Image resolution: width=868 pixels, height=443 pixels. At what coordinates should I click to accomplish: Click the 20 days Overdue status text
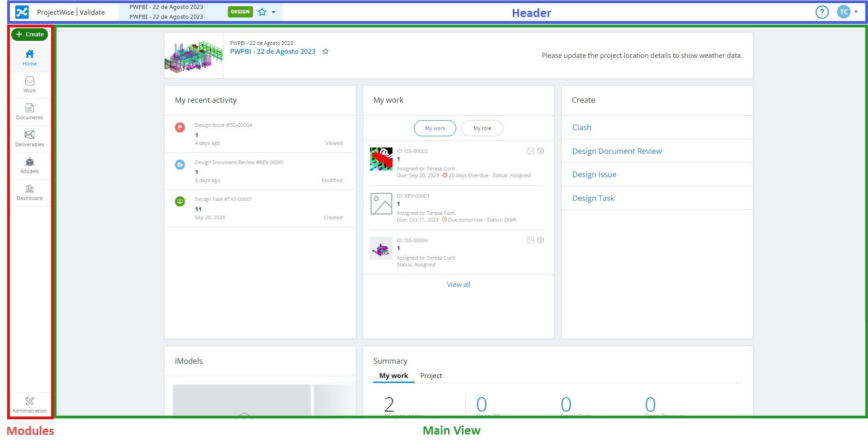pyautogui.click(x=468, y=175)
